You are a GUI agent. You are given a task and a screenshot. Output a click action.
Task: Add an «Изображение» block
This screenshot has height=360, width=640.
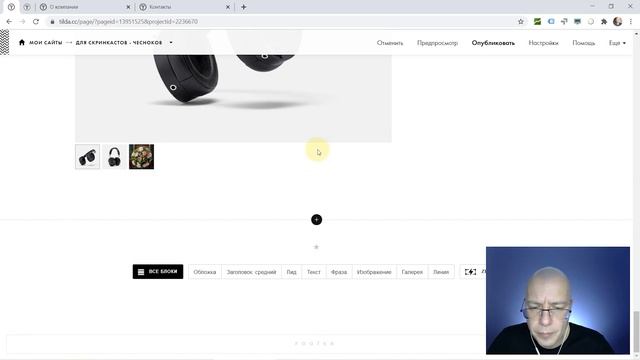click(374, 272)
